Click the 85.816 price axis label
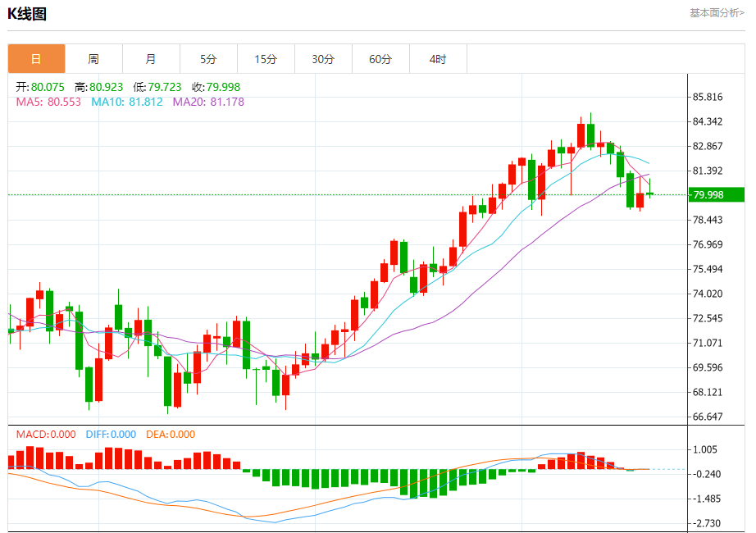756x533 pixels. 708,97
